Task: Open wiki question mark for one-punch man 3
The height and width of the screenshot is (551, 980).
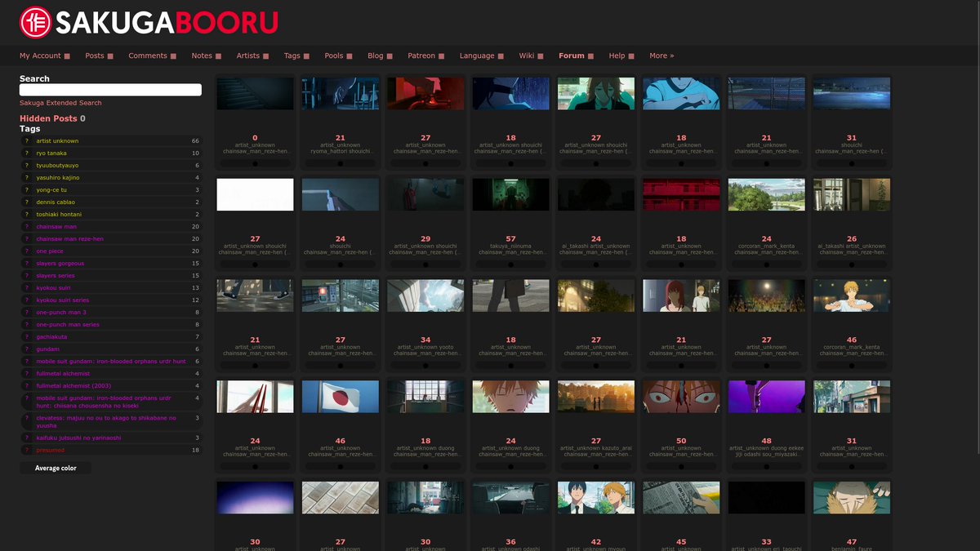Action: [x=27, y=313]
